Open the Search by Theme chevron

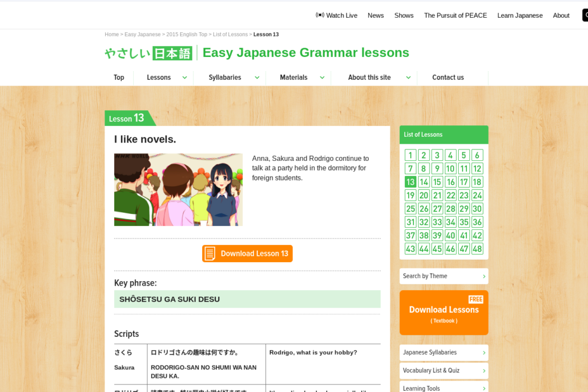click(484, 276)
